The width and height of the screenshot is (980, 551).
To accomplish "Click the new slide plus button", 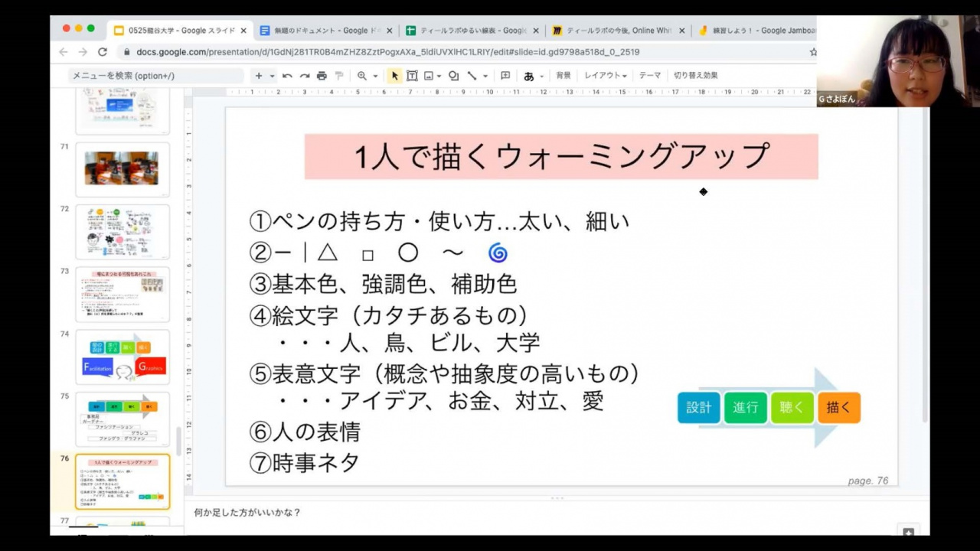I will 258,76.
